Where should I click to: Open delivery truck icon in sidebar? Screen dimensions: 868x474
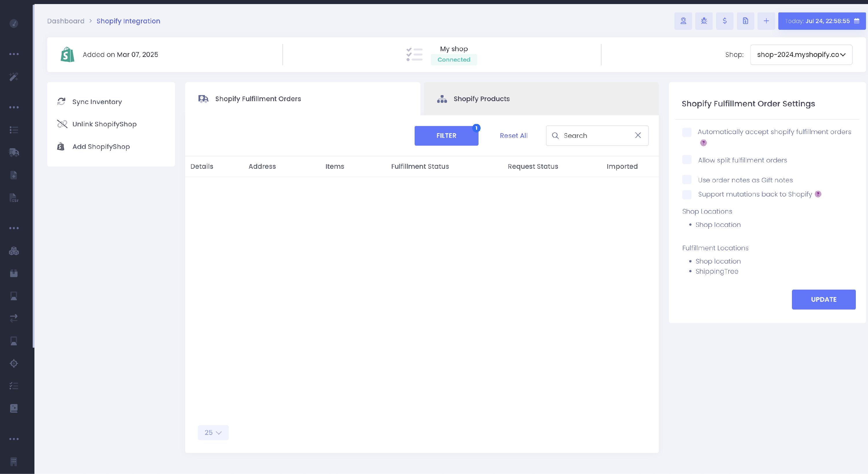(x=14, y=153)
